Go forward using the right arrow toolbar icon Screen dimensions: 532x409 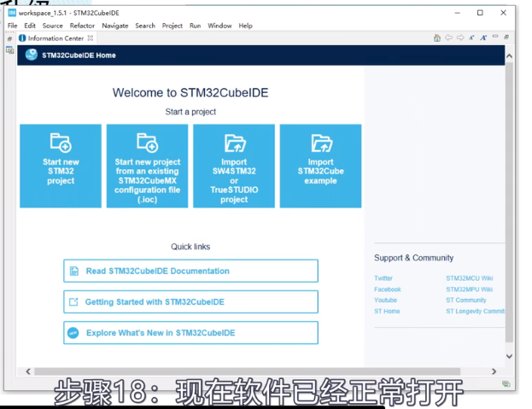460,38
